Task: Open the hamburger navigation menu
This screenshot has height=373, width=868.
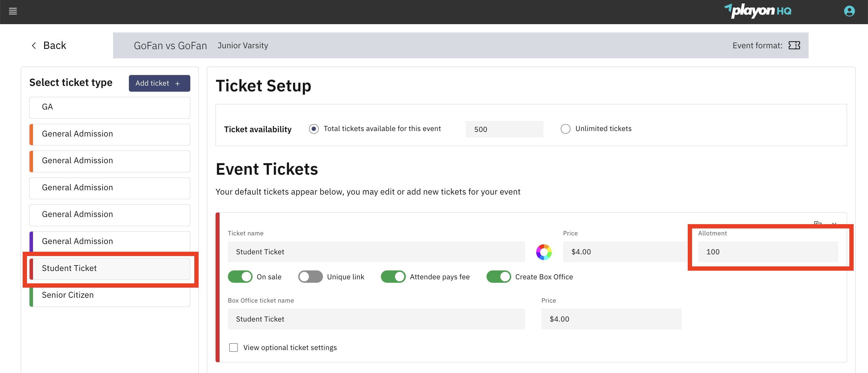Action: [12, 11]
